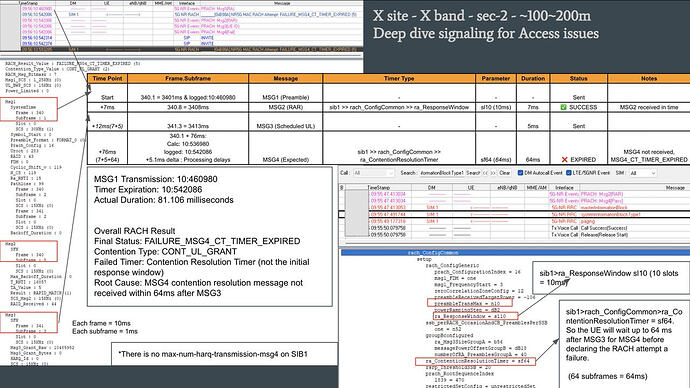Viewport: 690px width, 388px height.
Task: Click the lower log horizontal scrollbar
Action: tap(514, 242)
